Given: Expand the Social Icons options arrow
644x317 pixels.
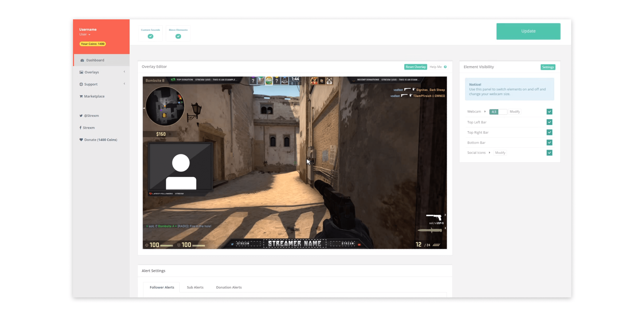Looking at the screenshot, I should coord(489,153).
